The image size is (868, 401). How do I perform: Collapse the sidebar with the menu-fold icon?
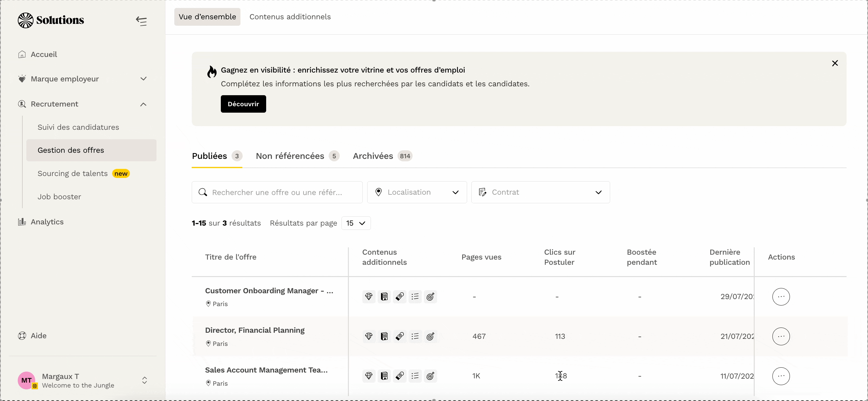pyautogui.click(x=141, y=21)
